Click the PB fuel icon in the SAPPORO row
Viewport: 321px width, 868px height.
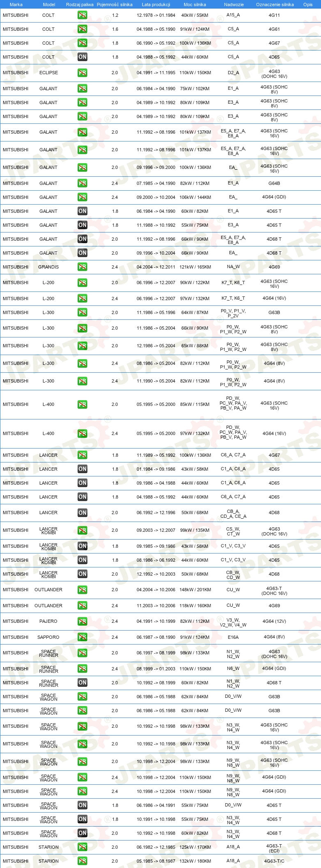tap(83, 637)
